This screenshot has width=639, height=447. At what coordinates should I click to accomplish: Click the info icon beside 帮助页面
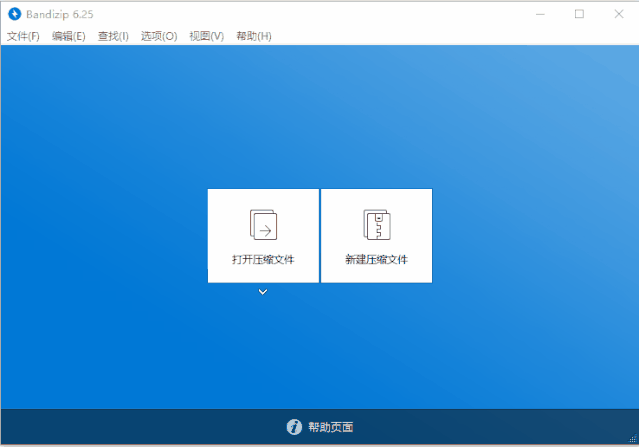[294, 427]
